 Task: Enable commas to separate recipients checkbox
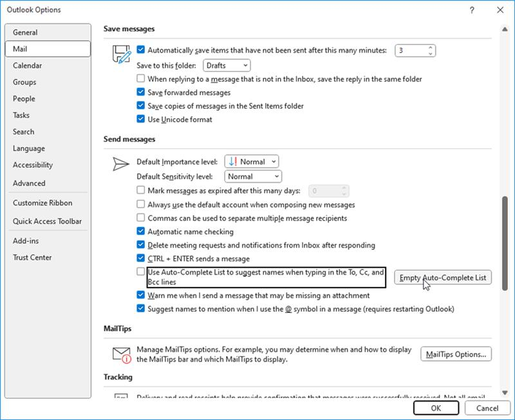coord(140,217)
